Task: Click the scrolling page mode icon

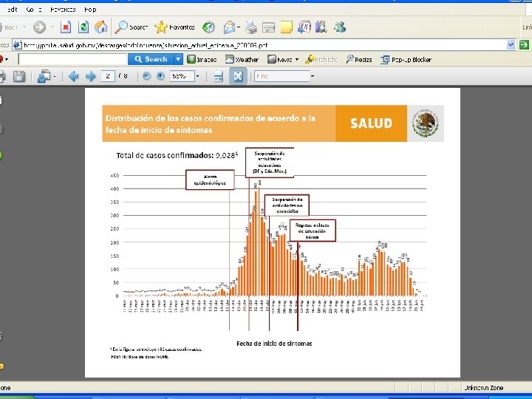Action: 218,76
